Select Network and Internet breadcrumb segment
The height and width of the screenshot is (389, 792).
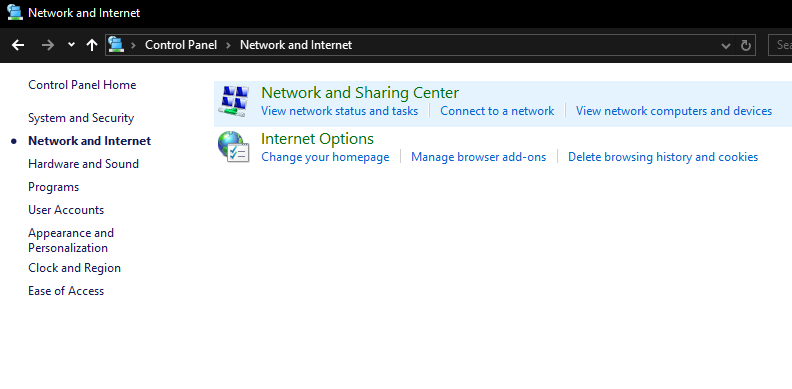(x=296, y=45)
